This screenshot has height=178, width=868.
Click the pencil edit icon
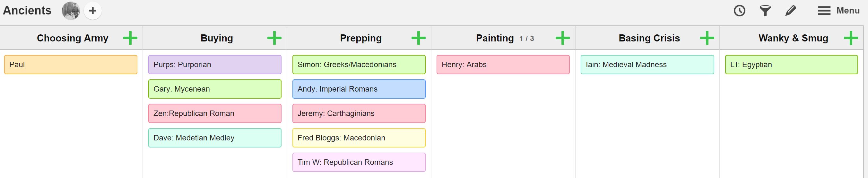pyautogui.click(x=790, y=11)
